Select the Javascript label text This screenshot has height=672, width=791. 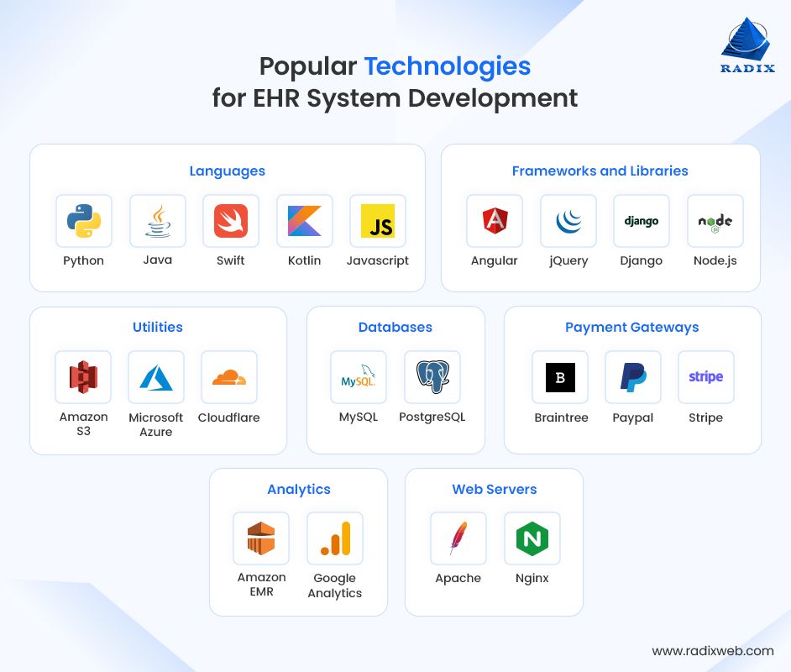(x=378, y=261)
